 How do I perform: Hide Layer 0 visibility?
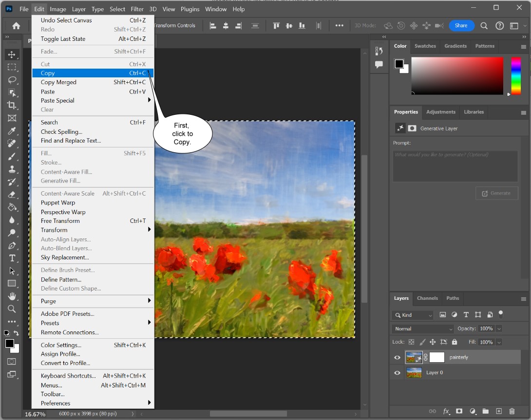(397, 373)
